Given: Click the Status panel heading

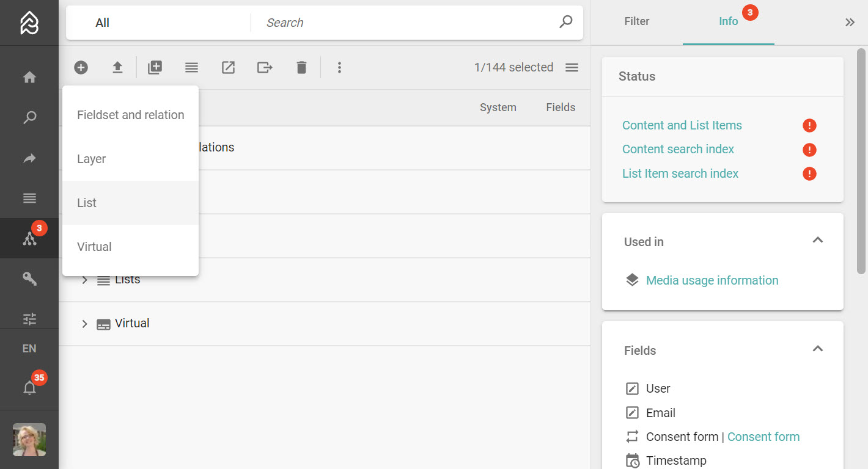Looking at the screenshot, I should point(637,76).
